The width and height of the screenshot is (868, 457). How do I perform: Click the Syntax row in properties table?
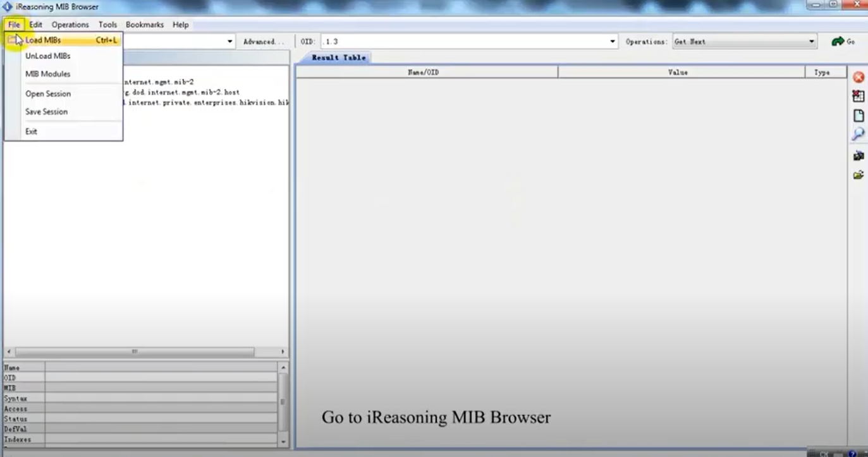pos(140,398)
